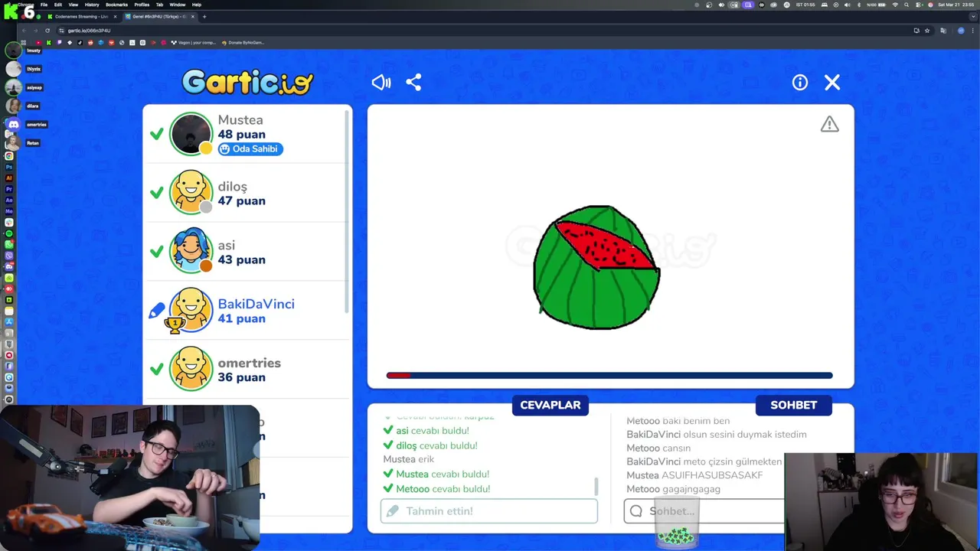Image resolution: width=980 pixels, height=551 pixels.
Task: Select the Genel #6n3P4U browser tab
Action: point(158,16)
